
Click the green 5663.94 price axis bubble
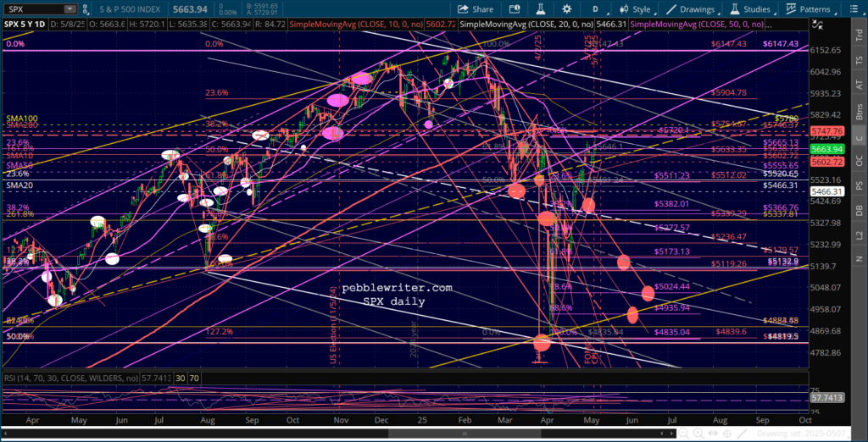click(x=826, y=149)
